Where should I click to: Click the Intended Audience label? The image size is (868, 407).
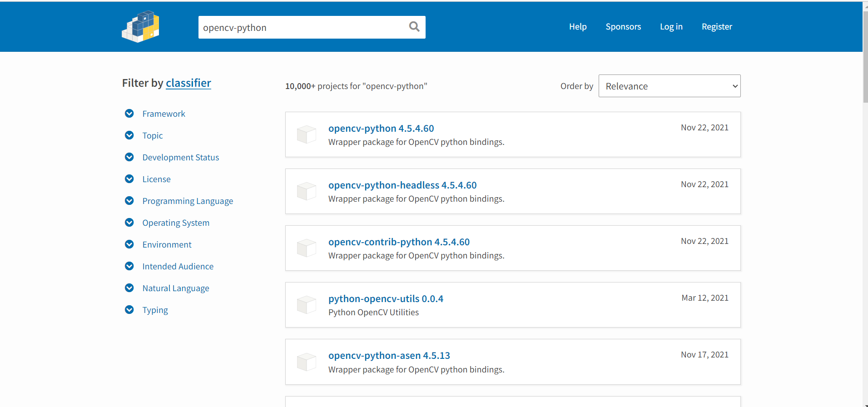178,266
